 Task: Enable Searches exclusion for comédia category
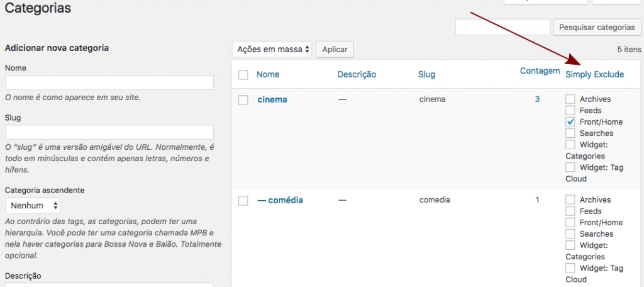tap(570, 234)
